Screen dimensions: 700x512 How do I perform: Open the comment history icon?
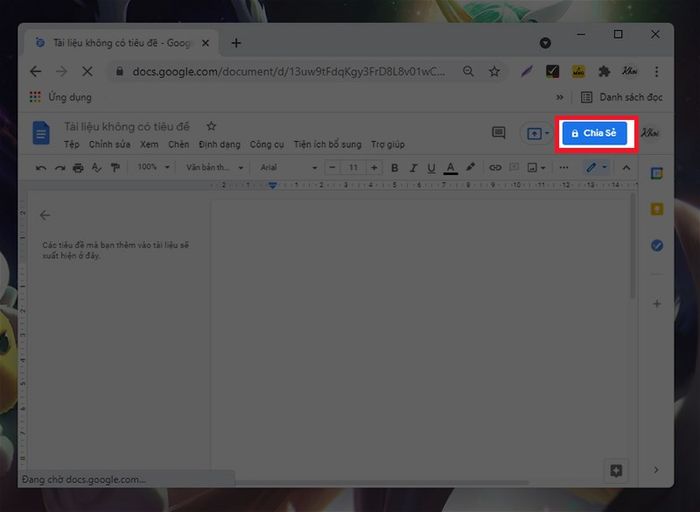[498, 133]
